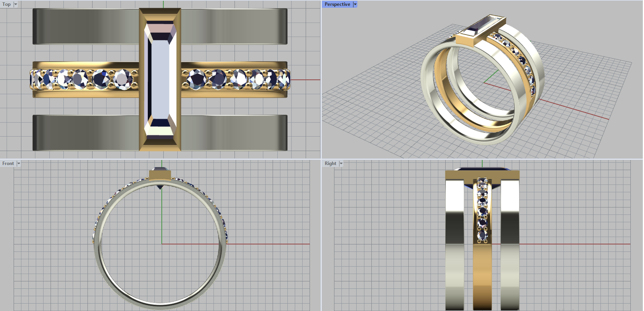Select the baguette gemstone in Top view
Image resolution: width=644 pixels, height=311 pixels.
(160, 80)
